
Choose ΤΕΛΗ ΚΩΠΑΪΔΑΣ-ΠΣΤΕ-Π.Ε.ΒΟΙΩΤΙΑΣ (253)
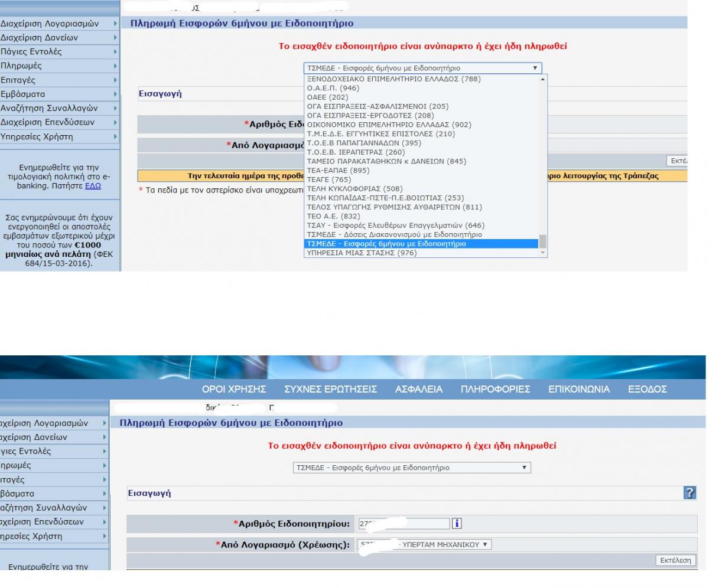[421, 198]
